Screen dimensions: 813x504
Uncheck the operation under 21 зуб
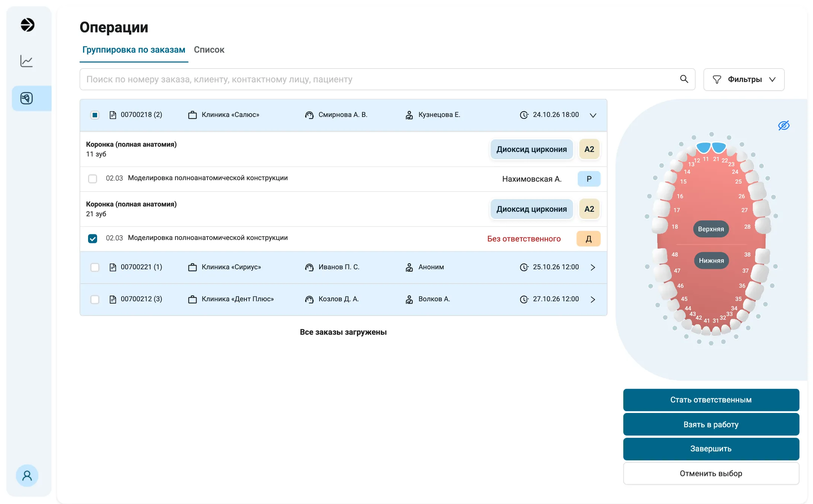[x=93, y=238]
